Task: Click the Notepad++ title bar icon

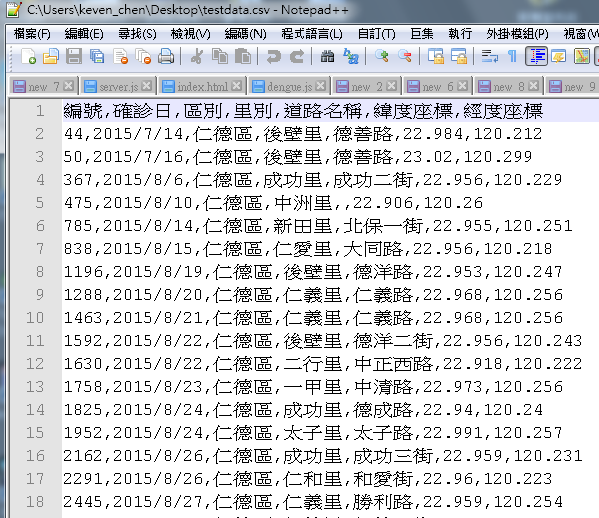Action: (14, 10)
